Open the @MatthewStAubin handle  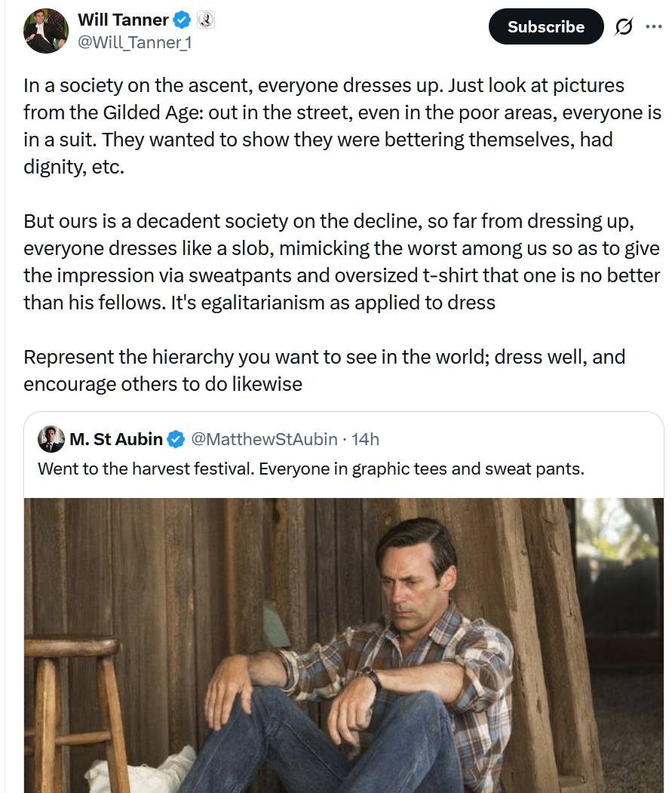263,439
